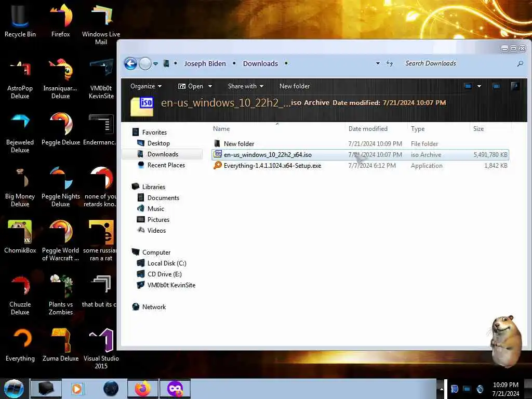Expand the address bar history dropdown
Image resolution: width=532 pixels, height=399 pixels.
(378, 63)
